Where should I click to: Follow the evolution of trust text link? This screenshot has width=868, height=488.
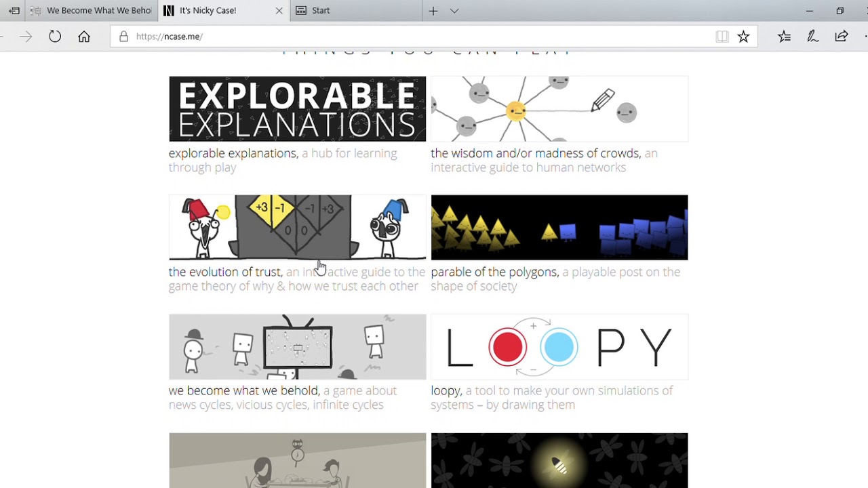coord(226,272)
